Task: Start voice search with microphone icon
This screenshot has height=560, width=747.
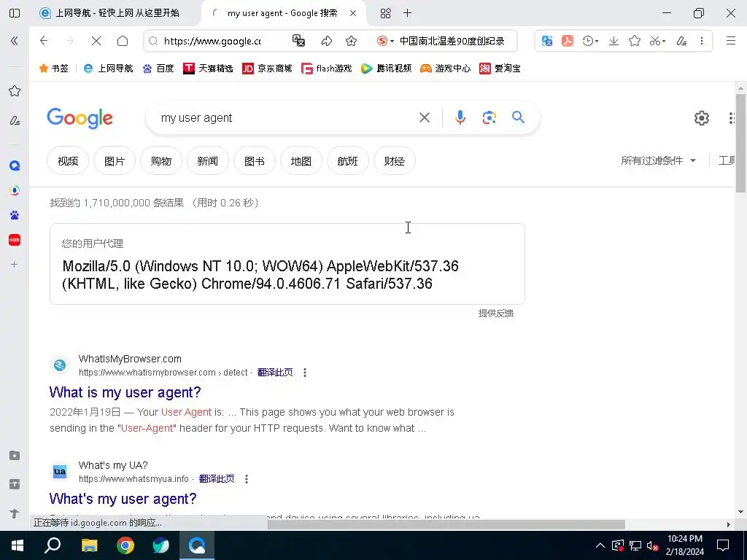Action: point(460,117)
